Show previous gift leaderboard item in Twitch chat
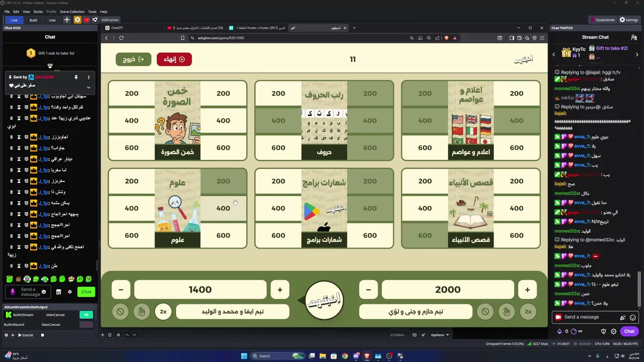The width and height of the screenshot is (644, 362). click(x=554, y=54)
